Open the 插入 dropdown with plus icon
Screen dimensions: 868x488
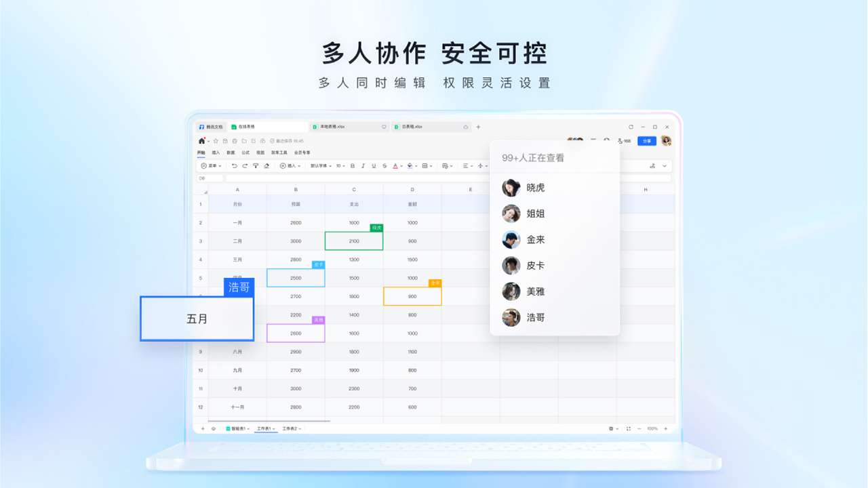click(290, 166)
